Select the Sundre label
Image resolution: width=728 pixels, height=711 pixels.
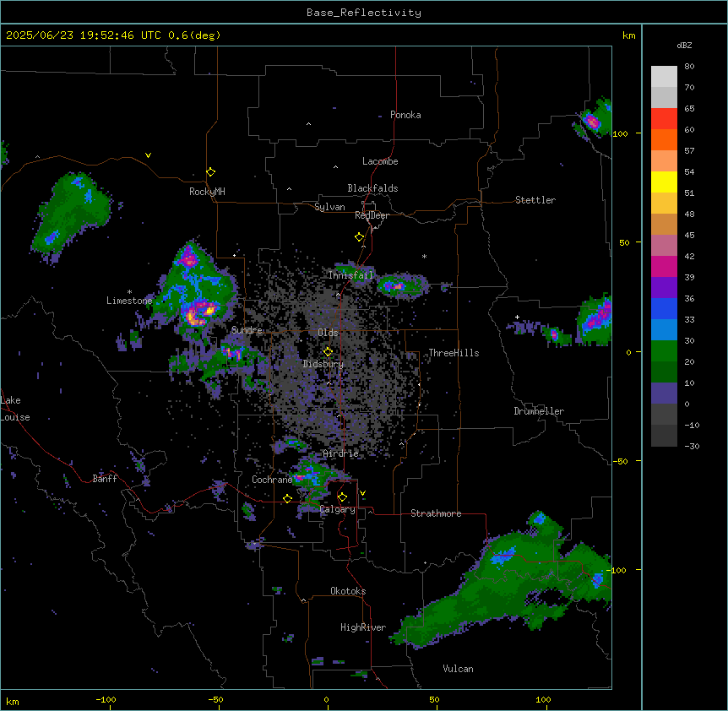tap(247, 330)
